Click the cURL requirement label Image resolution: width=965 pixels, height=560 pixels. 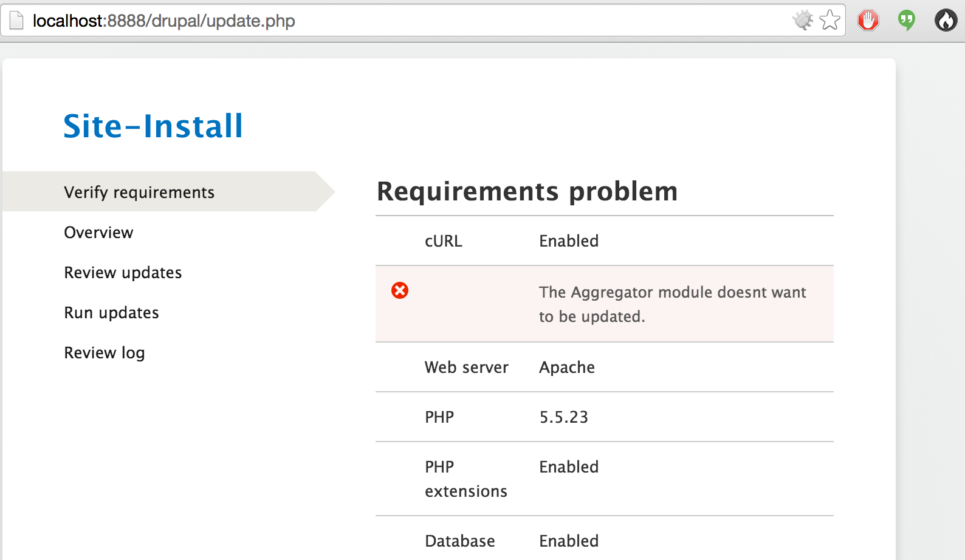click(x=444, y=241)
